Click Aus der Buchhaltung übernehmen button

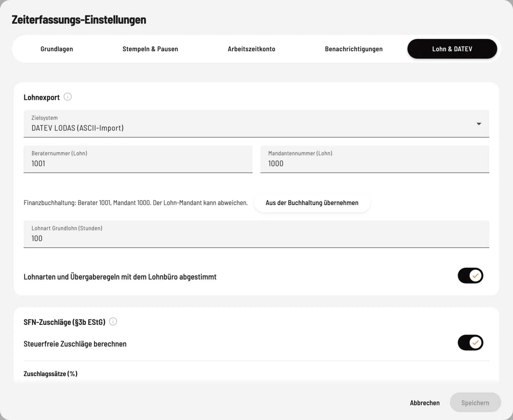click(x=312, y=203)
